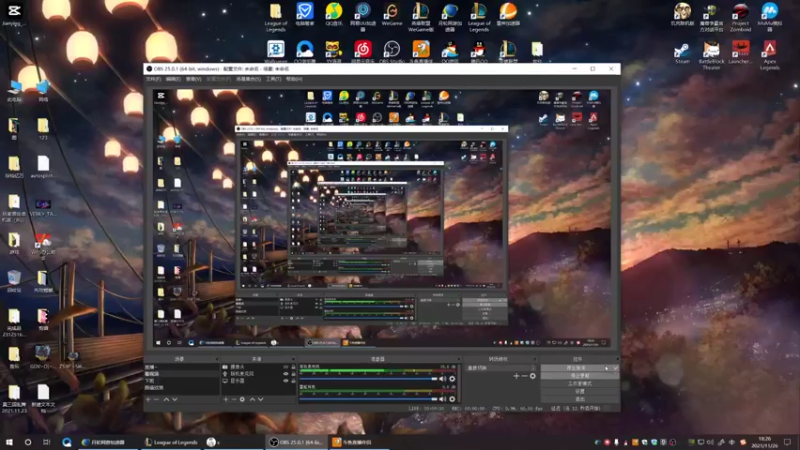Screen dimensions: 800x450
Task: Toggle lock of 显示器 source
Action: (x=293, y=381)
